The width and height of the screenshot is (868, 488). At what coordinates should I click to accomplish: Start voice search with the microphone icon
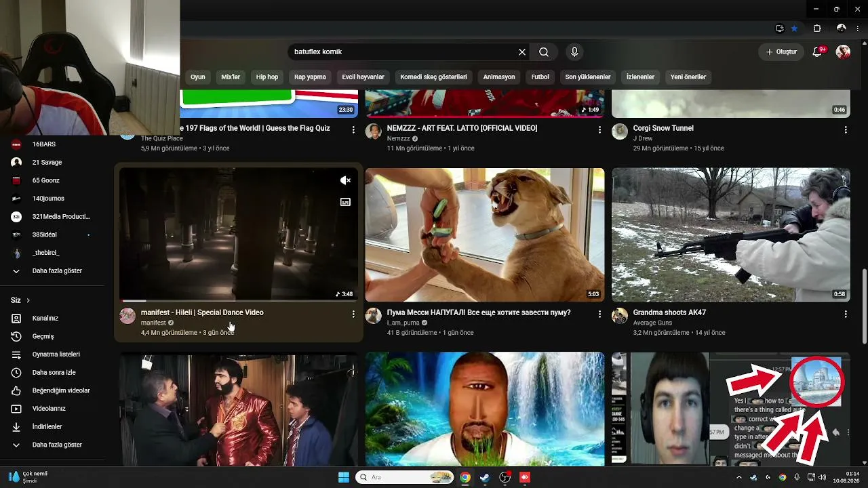[x=574, y=52]
